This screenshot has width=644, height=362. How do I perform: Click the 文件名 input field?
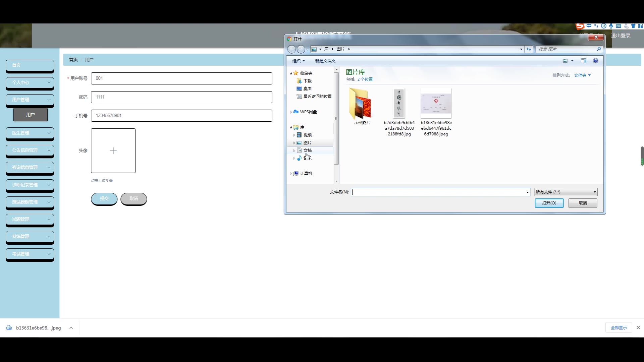click(x=438, y=192)
